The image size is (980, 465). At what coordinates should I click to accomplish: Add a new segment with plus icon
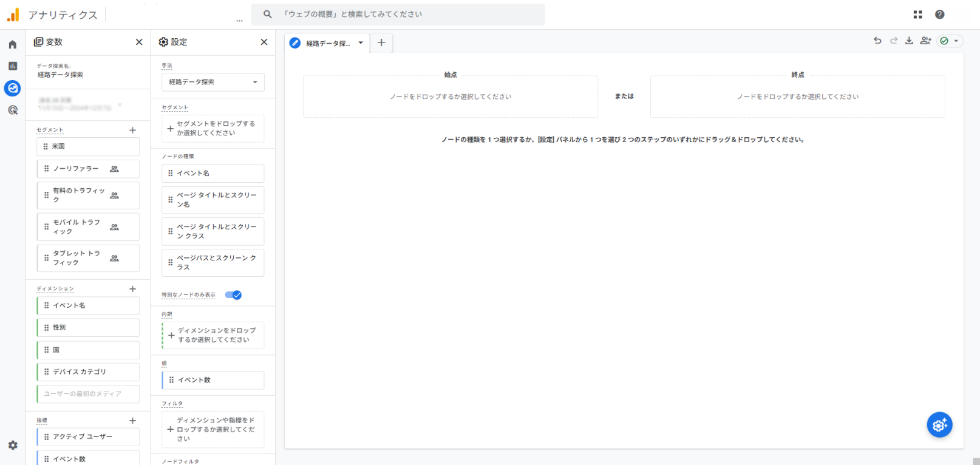pyautogui.click(x=132, y=130)
